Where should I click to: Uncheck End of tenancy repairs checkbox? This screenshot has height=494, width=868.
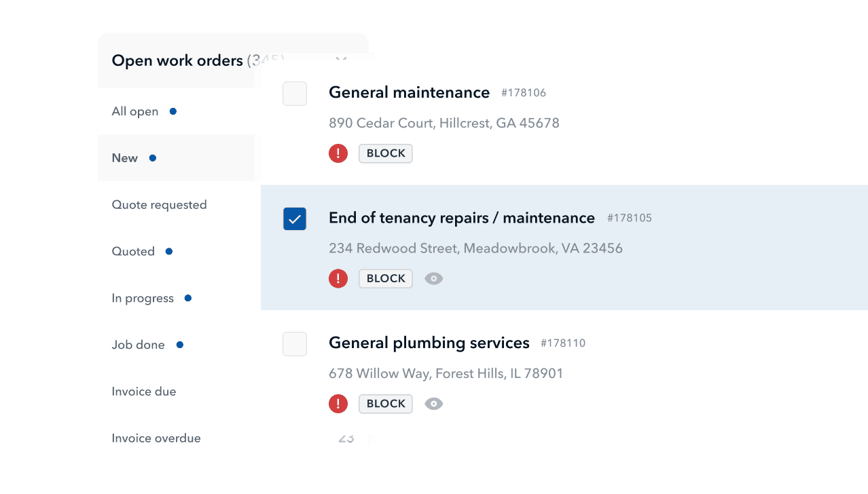(295, 219)
